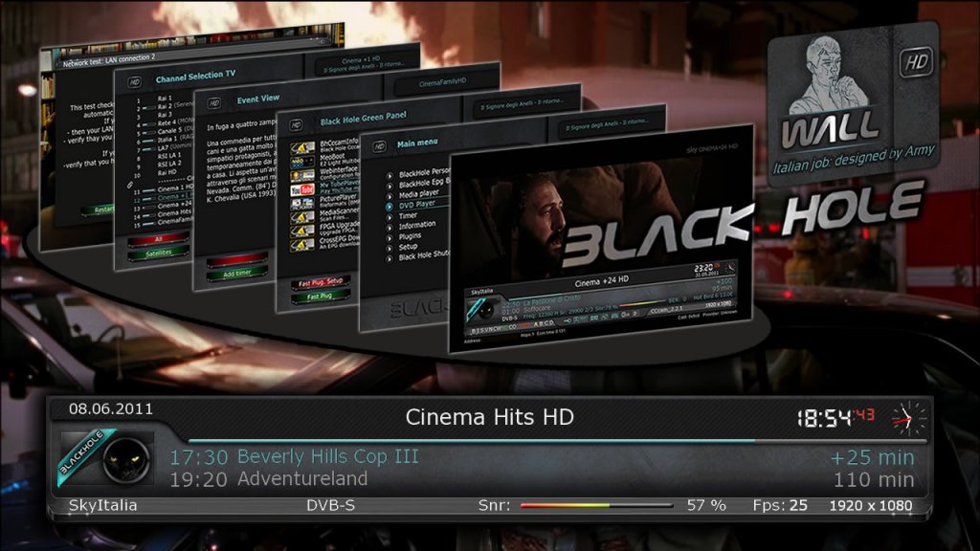980x551 pixels.
Task: Launch the YouTube player icon
Action: tap(301, 190)
